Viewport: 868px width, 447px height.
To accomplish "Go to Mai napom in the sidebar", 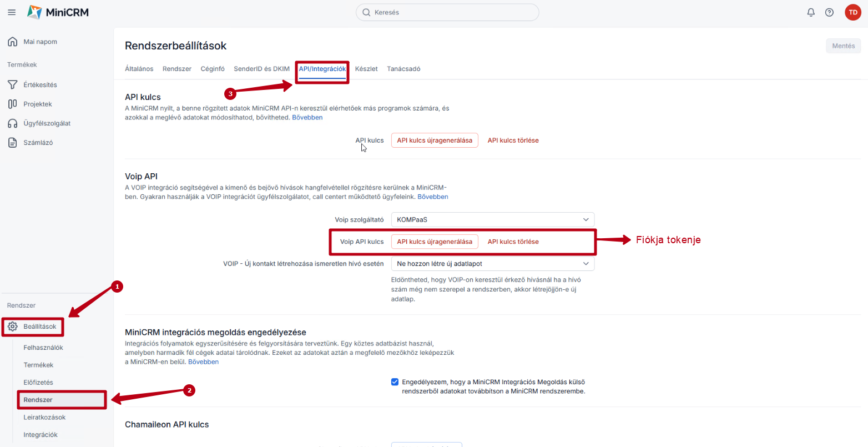I will point(41,42).
